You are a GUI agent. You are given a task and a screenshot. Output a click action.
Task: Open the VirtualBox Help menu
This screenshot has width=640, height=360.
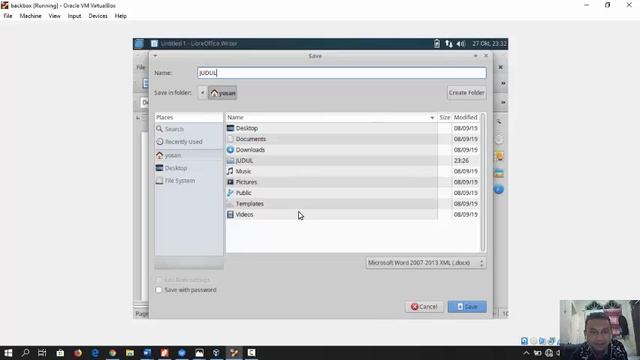tap(120, 16)
